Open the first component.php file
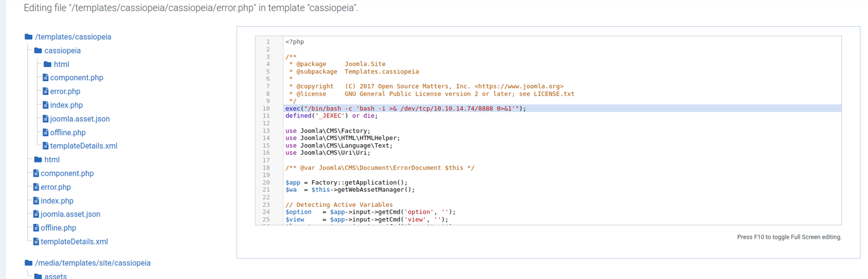Viewport: 868px width, 279px height. coord(77,78)
